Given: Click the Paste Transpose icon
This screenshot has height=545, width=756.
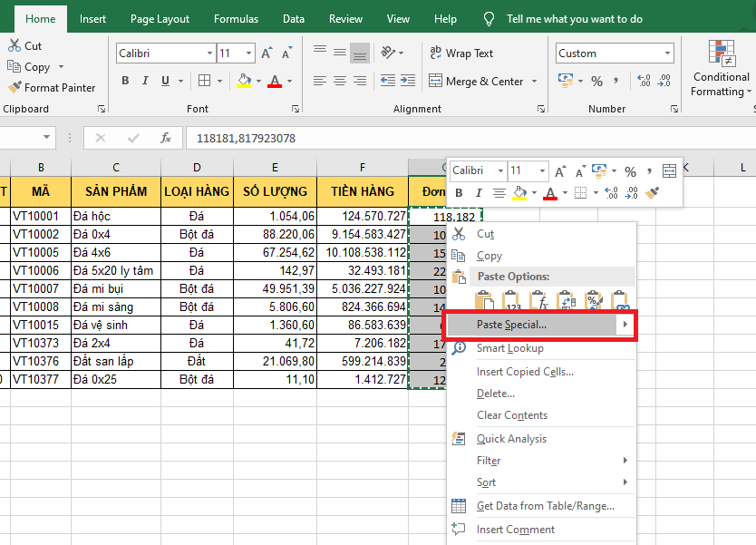Looking at the screenshot, I should pyautogui.click(x=567, y=301).
